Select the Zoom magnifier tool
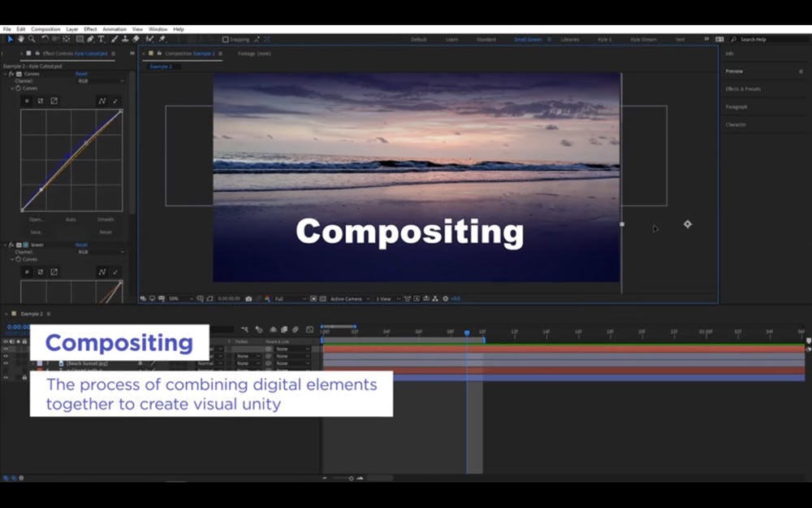 31,39
